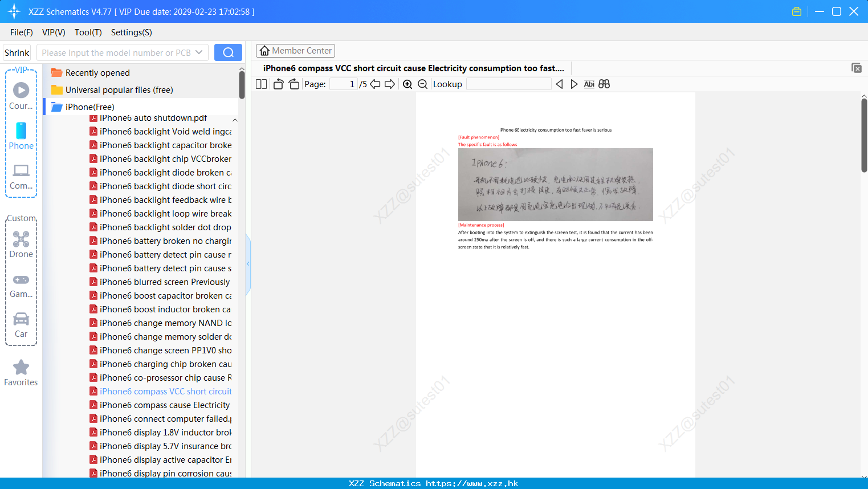This screenshot has width=868, height=489.
Task: Rotate page clockwise
Action: coord(294,84)
